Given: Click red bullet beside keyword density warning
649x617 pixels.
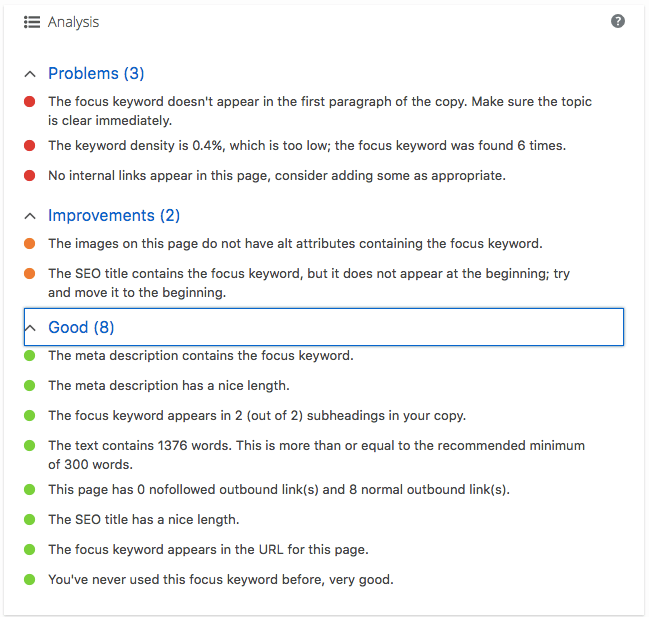Looking at the screenshot, I should point(29,146).
